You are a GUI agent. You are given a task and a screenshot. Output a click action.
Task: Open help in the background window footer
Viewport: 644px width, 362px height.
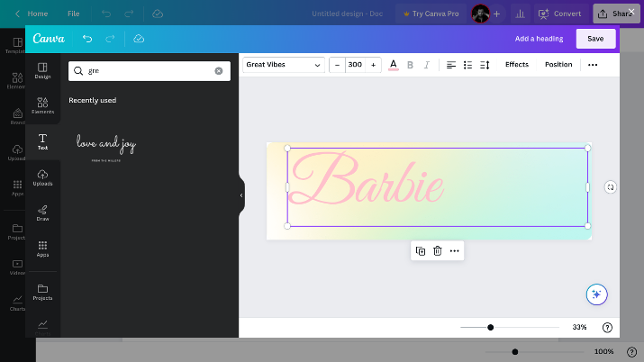pos(631,352)
